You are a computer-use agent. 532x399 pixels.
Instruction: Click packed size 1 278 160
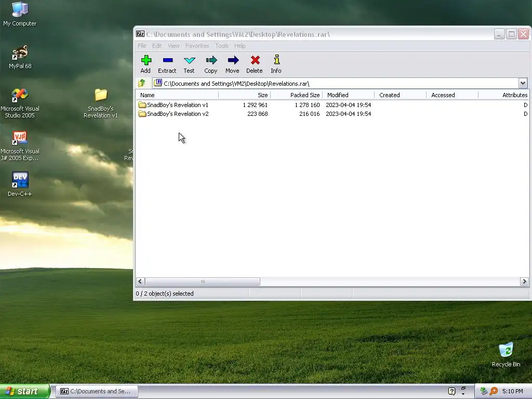[x=307, y=105]
